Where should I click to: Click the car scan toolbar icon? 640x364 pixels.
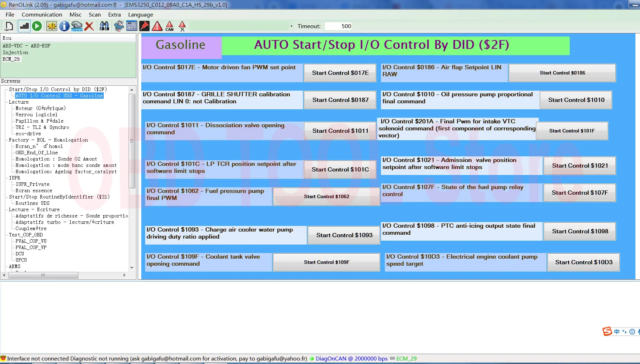pyautogui.click(x=77, y=26)
